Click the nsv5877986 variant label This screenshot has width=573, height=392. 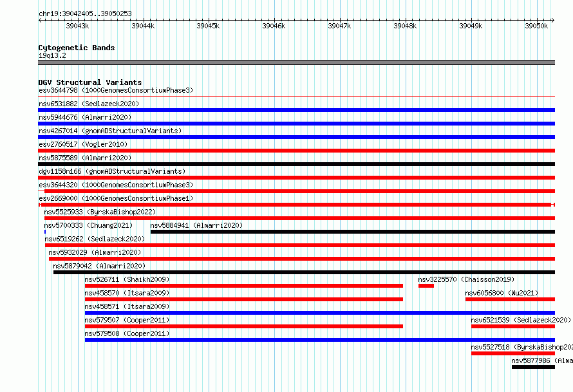pos(542,360)
